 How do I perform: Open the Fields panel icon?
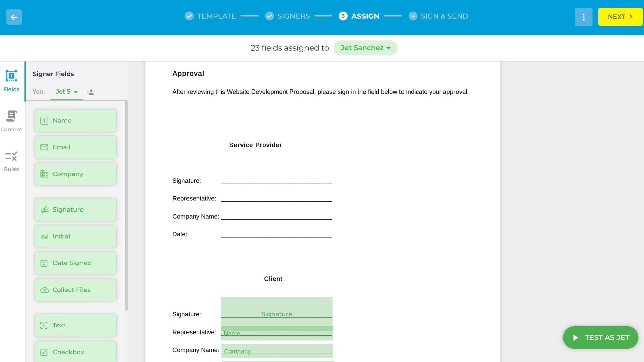(11, 81)
